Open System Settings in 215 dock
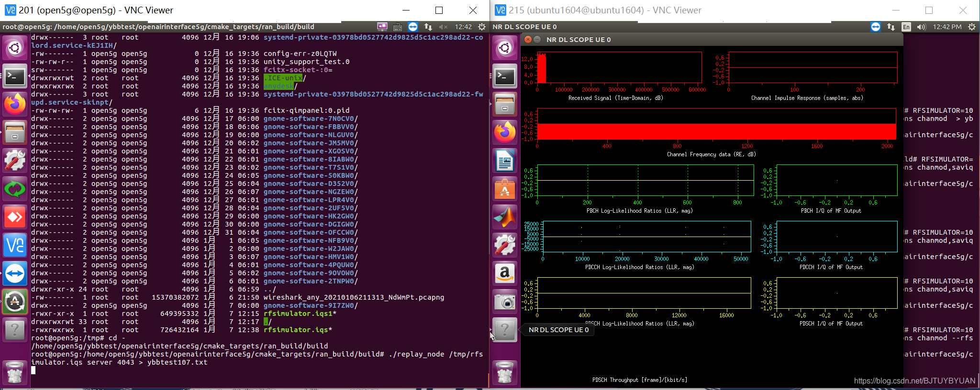 coord(505,245)
